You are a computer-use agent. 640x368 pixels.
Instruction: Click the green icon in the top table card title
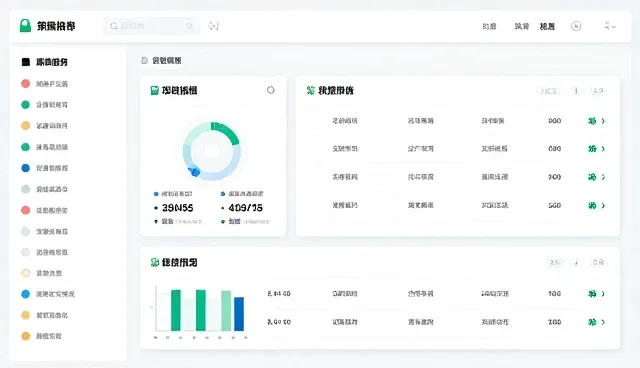[311, 90]
